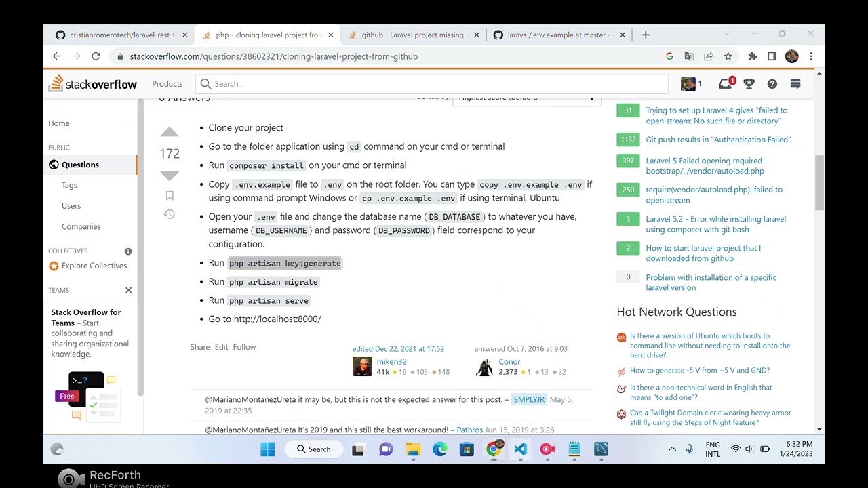Click Collectives info icon
The height and width of the screenshot is (488, 868).
tap(128, 251)
